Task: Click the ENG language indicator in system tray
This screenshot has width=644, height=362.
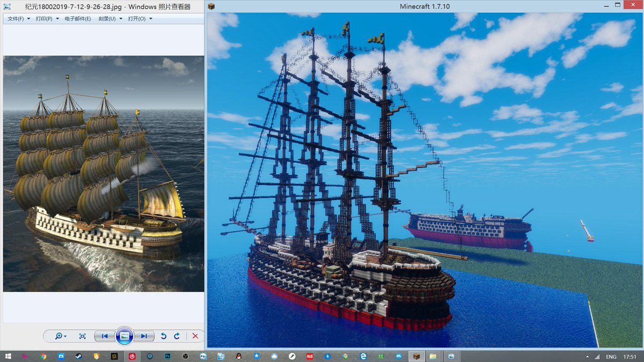Action: (x=611, y=356)
